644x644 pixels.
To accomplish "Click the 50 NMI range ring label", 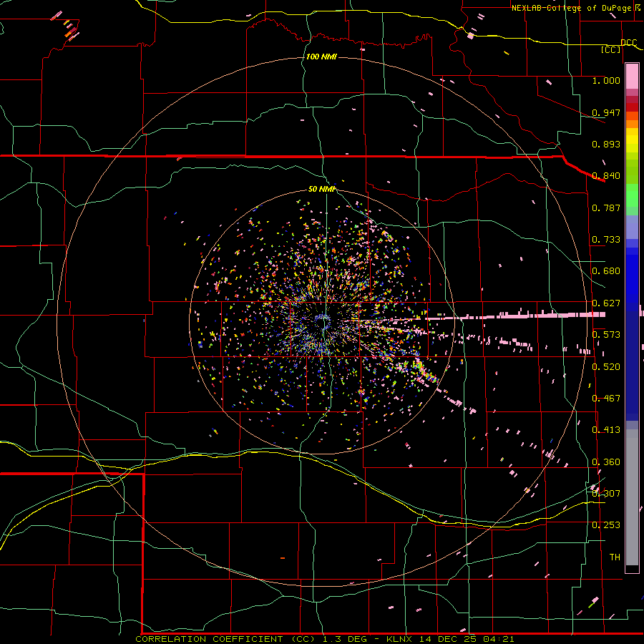I will tap(322, 190).
